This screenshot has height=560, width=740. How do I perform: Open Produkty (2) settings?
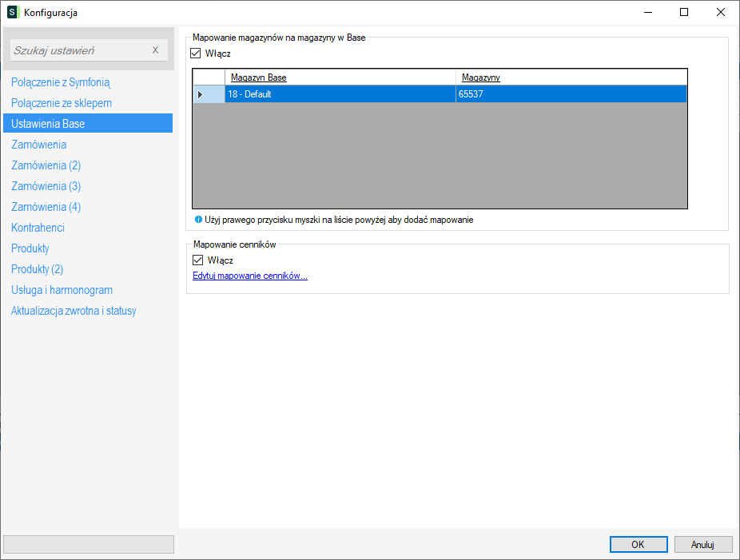pyautogui.click(x=38, y=269)
